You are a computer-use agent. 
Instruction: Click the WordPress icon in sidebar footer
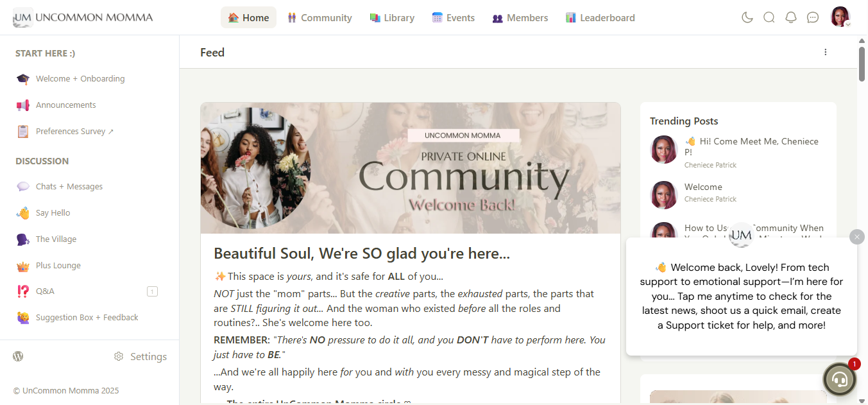tap(18, 356)
